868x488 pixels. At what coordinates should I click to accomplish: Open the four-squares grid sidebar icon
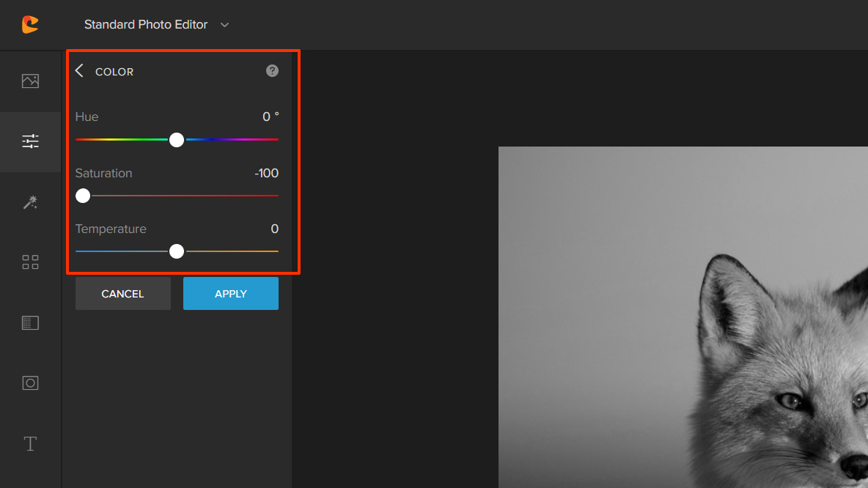(x=30, y=262)
